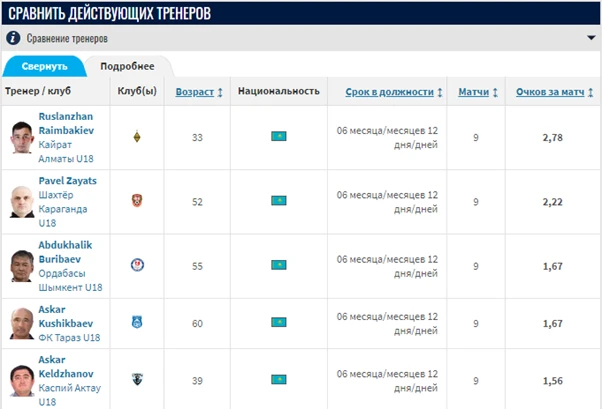
Task: Click Kazakhstan flag in Ruslanzhan Raimbakiev row
Action: point(279,136)
